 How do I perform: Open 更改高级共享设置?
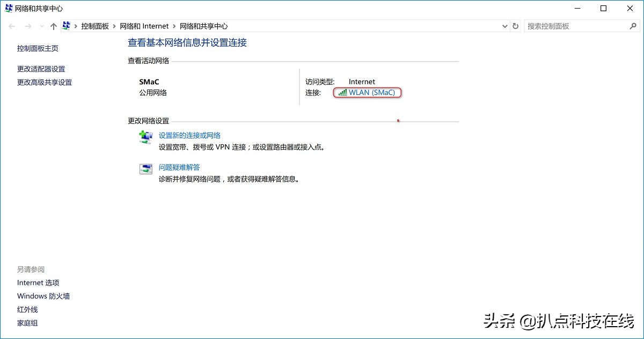45,82
